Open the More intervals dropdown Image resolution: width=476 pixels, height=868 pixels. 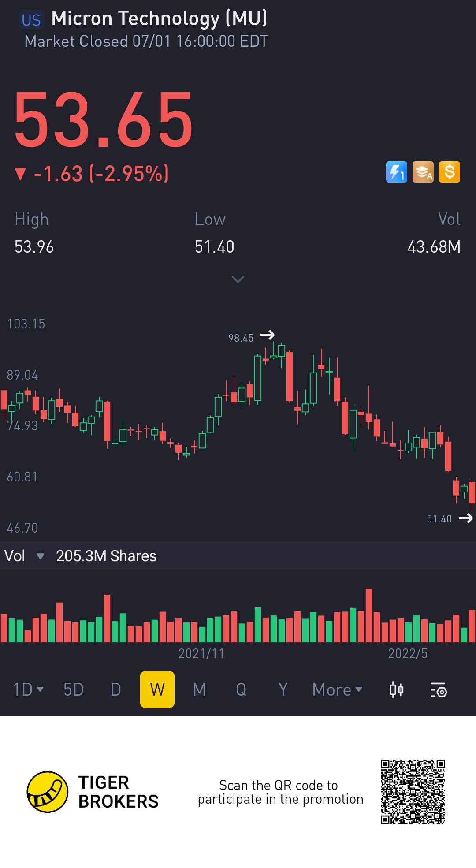[x=337, y=689]
